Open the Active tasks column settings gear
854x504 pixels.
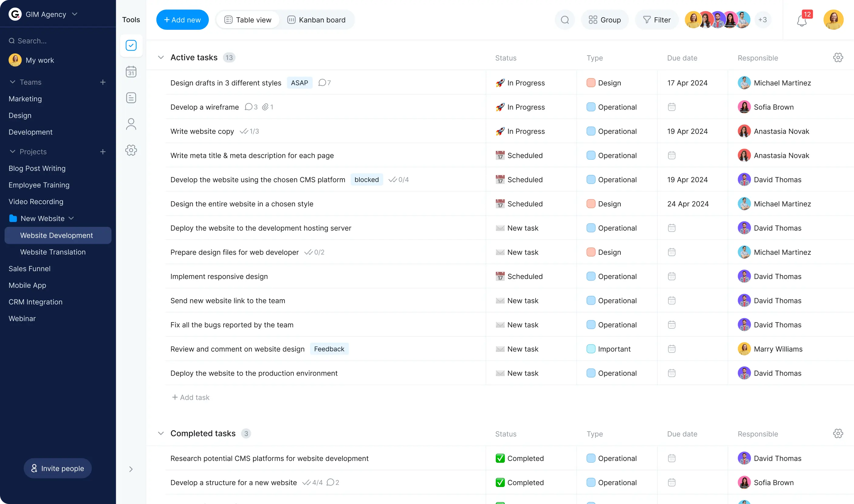click(x=838, y=57)
